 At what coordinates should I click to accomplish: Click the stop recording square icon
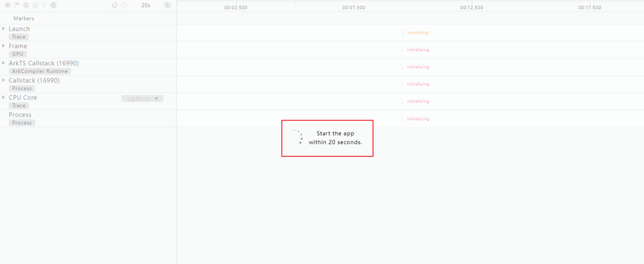pos(8,5)
